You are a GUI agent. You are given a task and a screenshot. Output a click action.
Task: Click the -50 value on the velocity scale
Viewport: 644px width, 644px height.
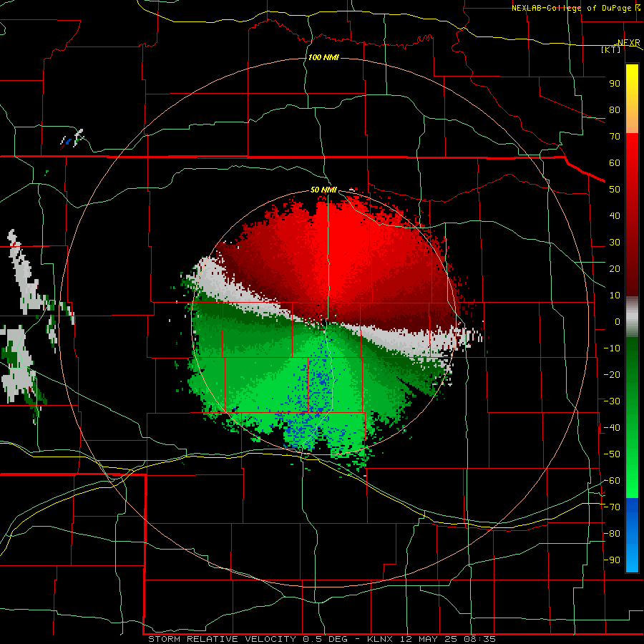tap(612, 454)
